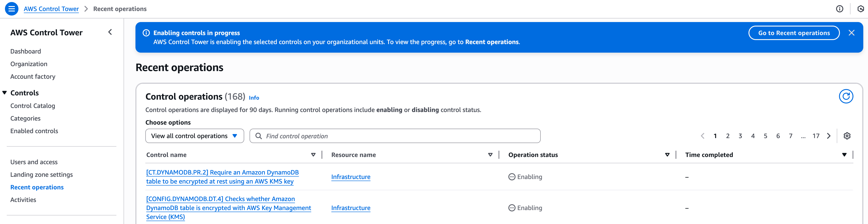
Task: Go to page 3
Action: [x=740, y=136]
